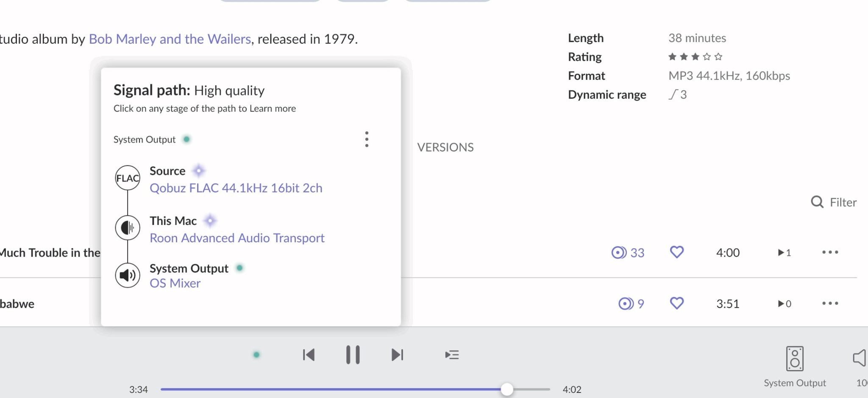Image resolution: width=868 pixels, height=398 pixels.
Task: Click the quality star beside This Mac
Action: click(x=210, y=221)
